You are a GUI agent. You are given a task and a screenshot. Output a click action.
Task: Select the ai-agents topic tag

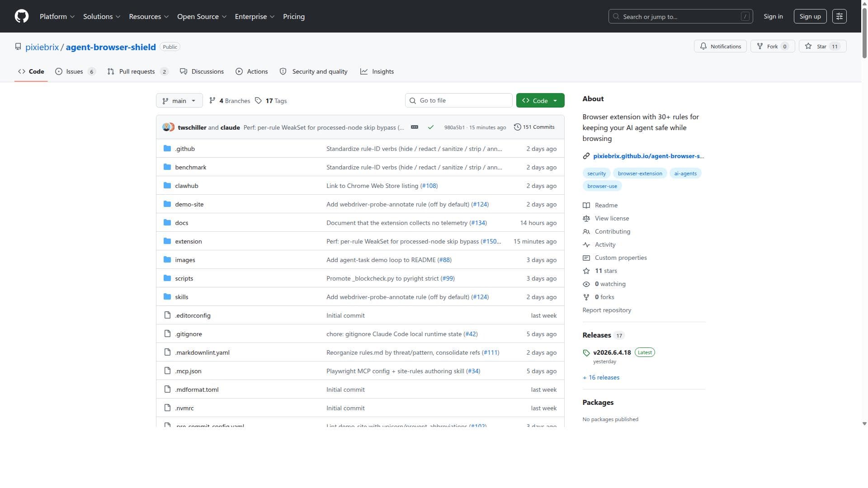click(x=685, y=174)
